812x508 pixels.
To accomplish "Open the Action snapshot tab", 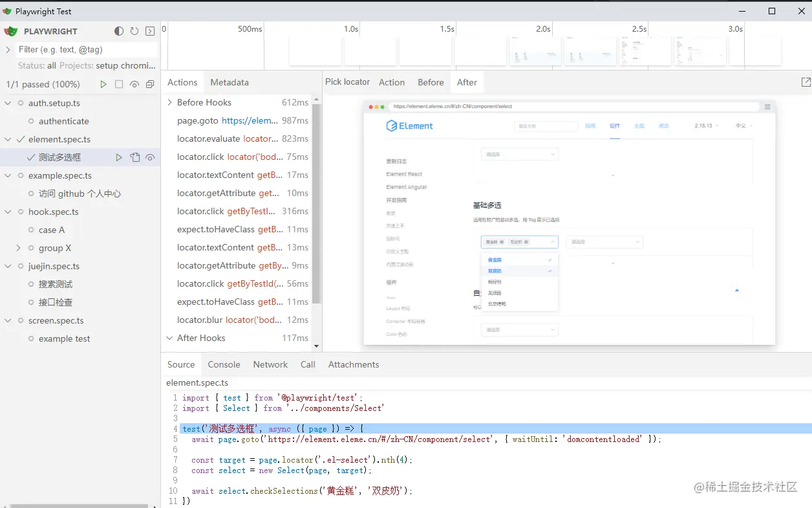I will (x=392, y=82).
